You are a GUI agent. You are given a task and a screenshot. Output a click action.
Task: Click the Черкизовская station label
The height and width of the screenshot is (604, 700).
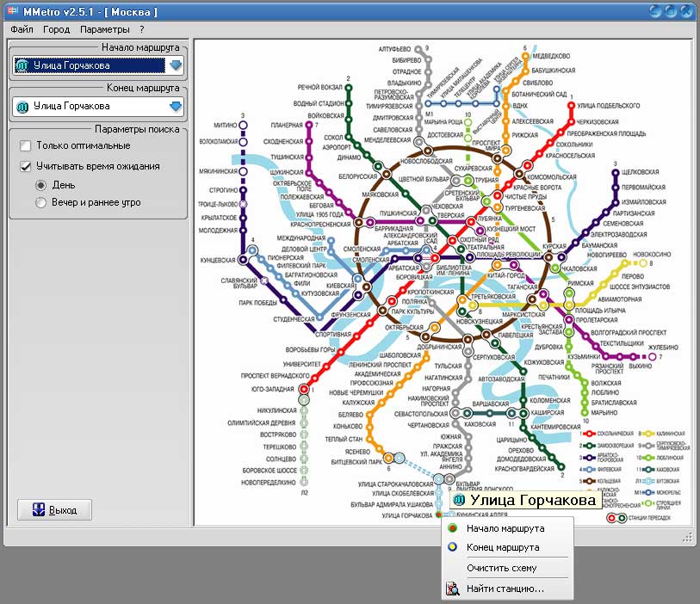point(598,122)
